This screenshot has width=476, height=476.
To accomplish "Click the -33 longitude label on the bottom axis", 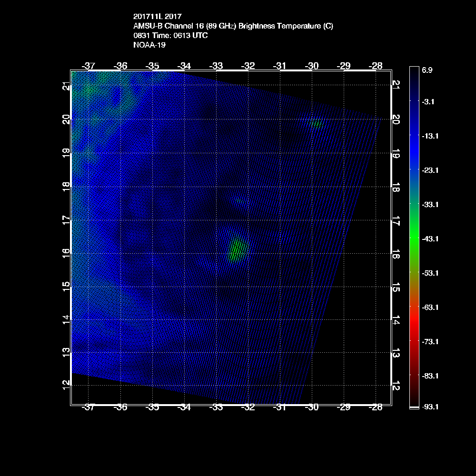I will pyautogui.click(x=216, y=407).
